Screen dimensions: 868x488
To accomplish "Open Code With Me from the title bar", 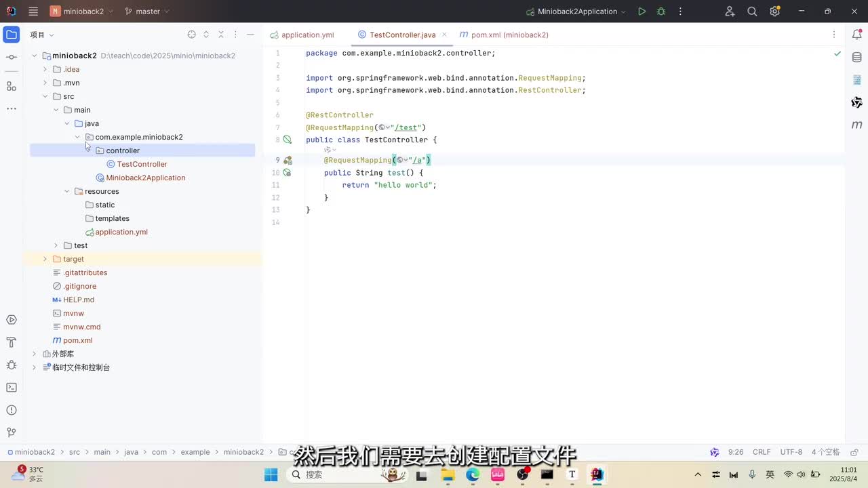I will click(730, 12).
